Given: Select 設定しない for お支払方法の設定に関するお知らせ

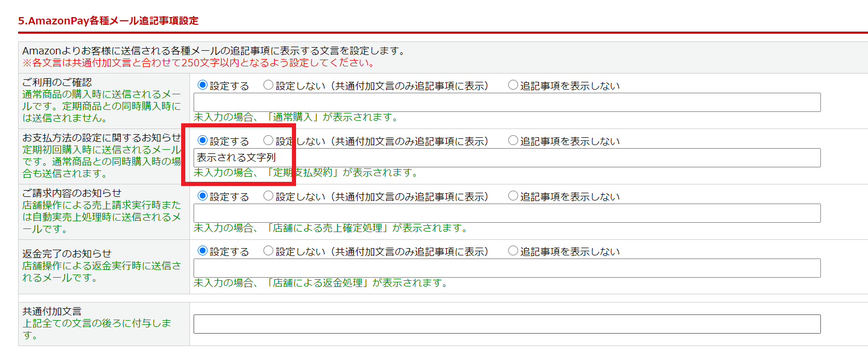Looking at the screenshot, I should point(268,140).
